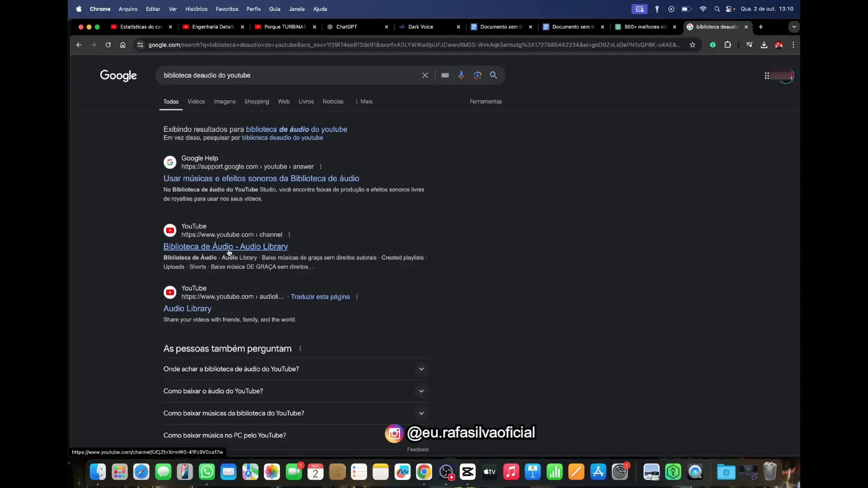Open Biblioteca de Áudio - Audio Library result

pyautogui.click(x=226, y=247)
